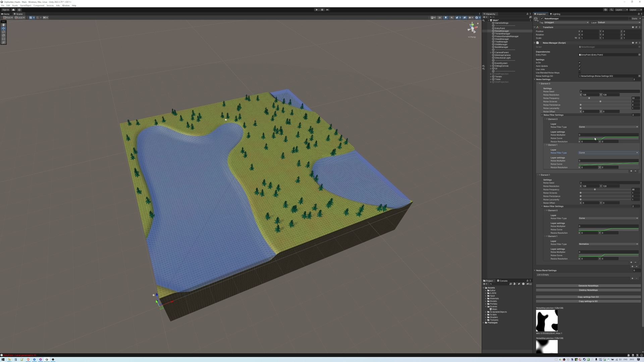
Task: Switch to the Lighting tab
Action: pyautogui.click(x=555, y=14)
